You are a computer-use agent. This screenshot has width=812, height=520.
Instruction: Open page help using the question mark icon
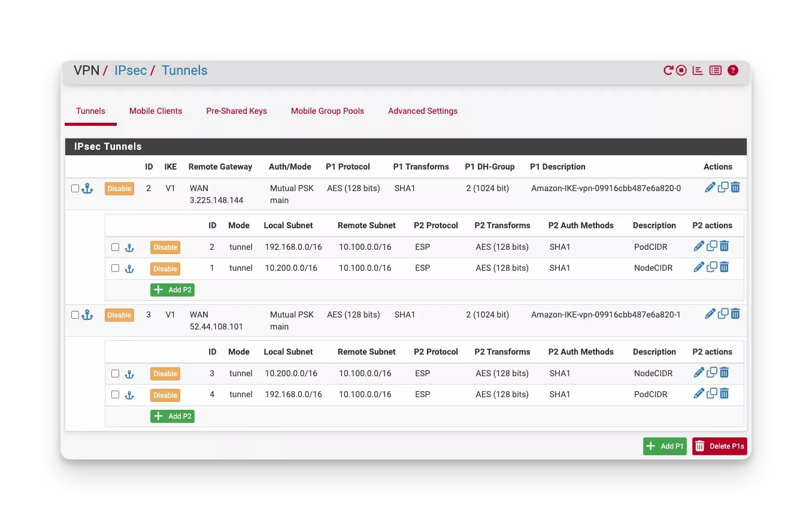coord(732,70)
